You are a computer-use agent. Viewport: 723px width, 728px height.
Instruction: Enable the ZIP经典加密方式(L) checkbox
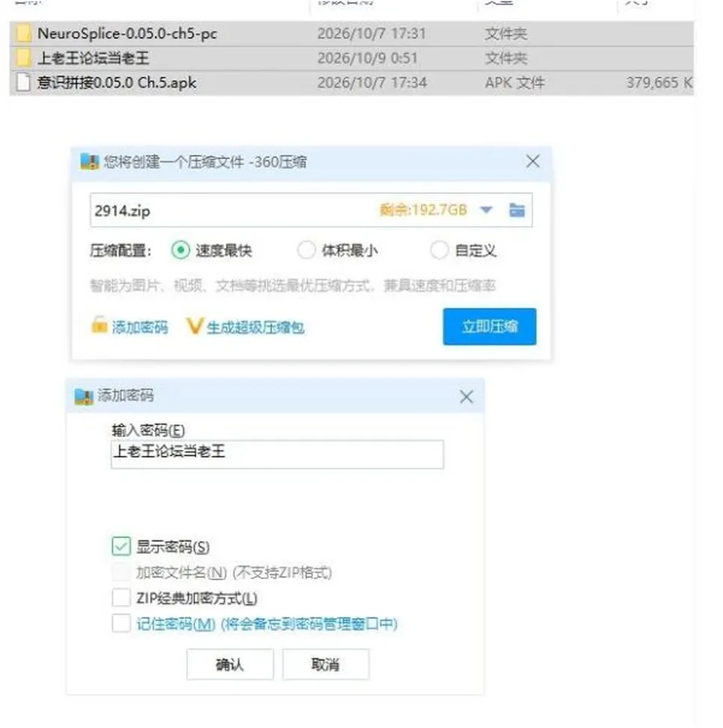[x=121, y=598]
